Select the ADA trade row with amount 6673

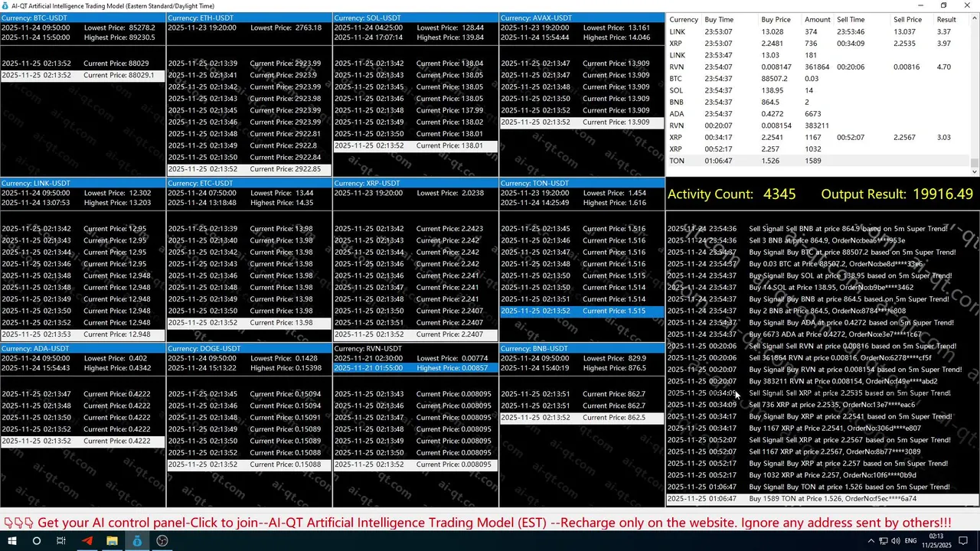818,114
